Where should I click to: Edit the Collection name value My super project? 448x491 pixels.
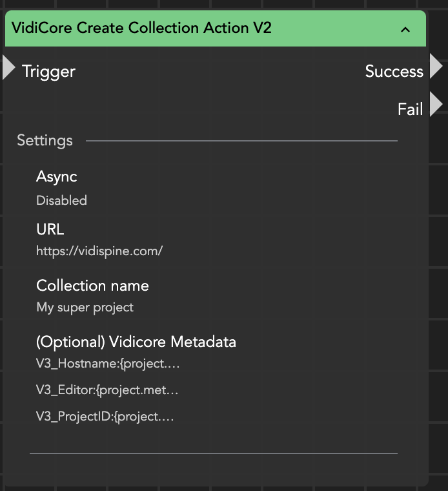(x=85, y=307)
